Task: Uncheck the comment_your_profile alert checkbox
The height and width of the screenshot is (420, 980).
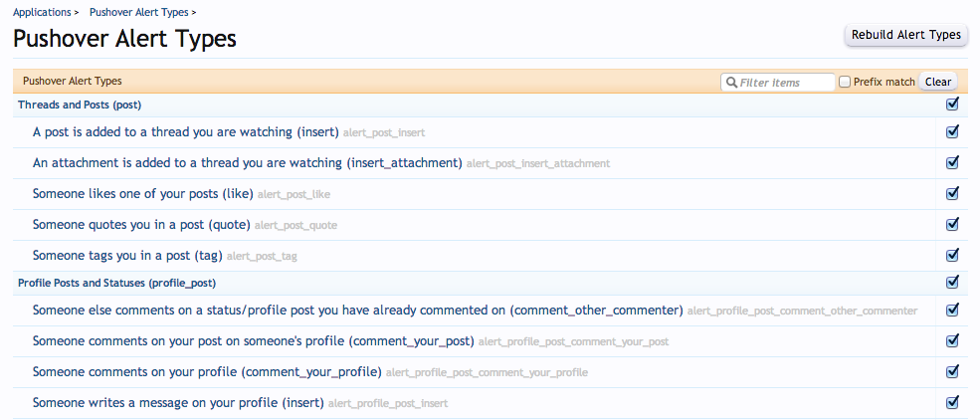Action: (x=952, y=371)
